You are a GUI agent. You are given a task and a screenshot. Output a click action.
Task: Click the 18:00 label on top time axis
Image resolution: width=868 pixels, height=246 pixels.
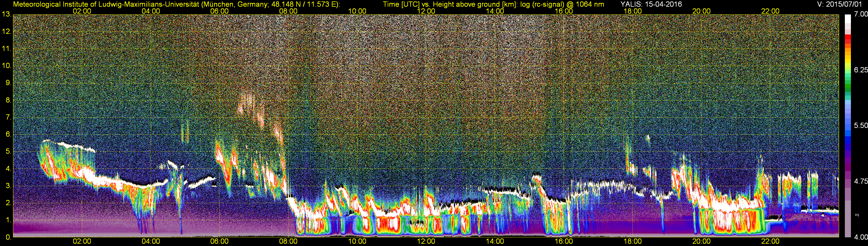[x=632, y=11]
